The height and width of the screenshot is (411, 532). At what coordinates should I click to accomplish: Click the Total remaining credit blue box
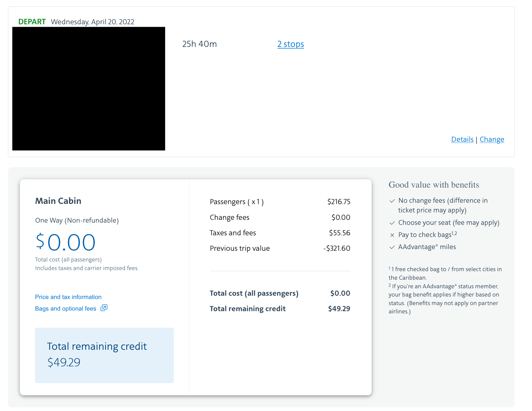point(104,355)
